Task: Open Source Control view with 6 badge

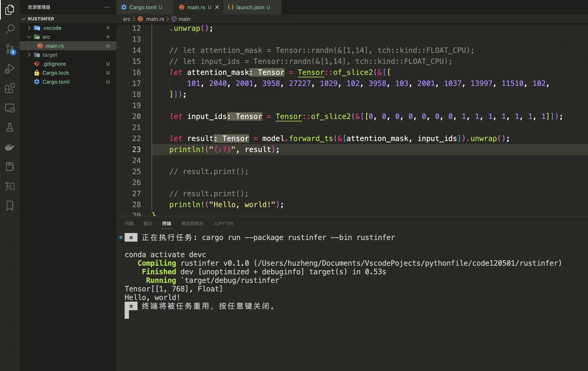Action: click(x=10, y=49)
